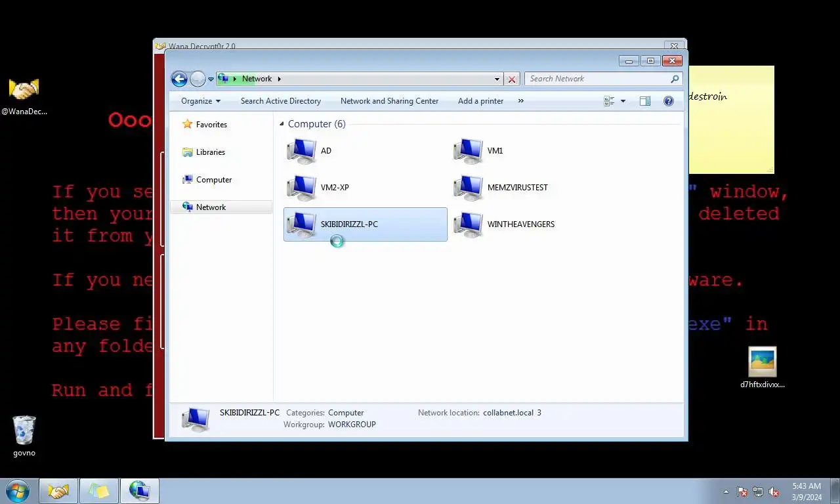Open the Organize menu
The width and height of the screenshot is (840, 504).
coord(201,101)
